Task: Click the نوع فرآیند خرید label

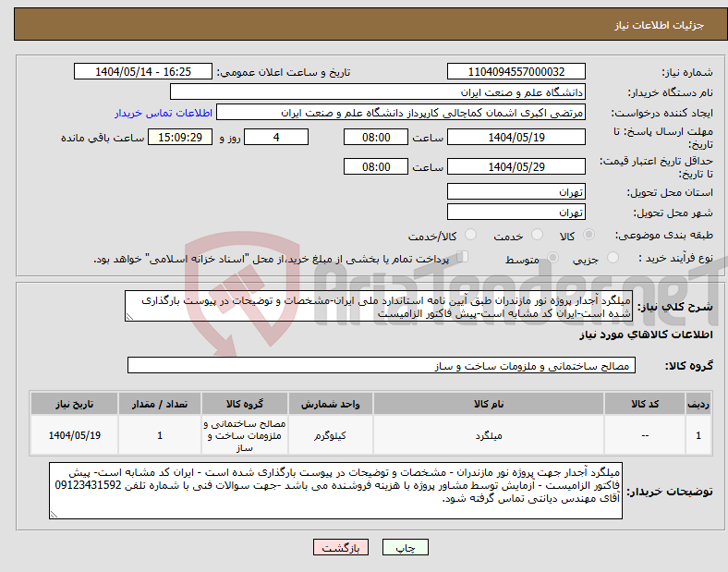Action: tap(675, 258)
